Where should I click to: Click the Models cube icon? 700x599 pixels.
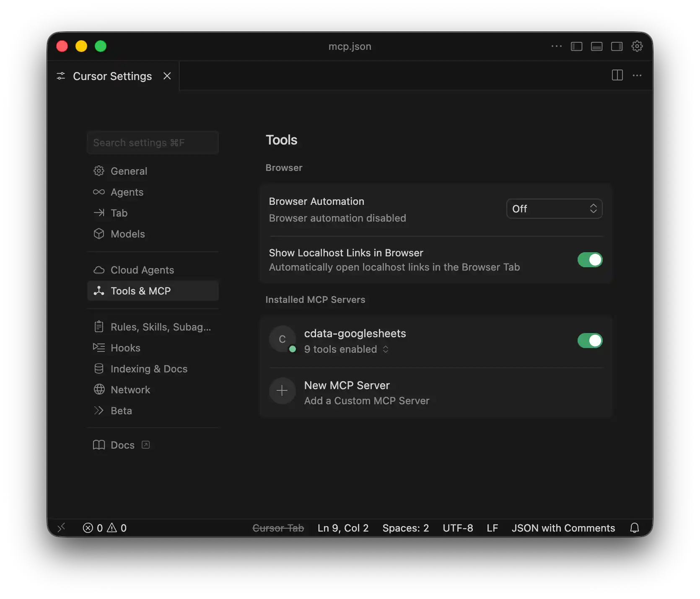(x=99, y=234)
